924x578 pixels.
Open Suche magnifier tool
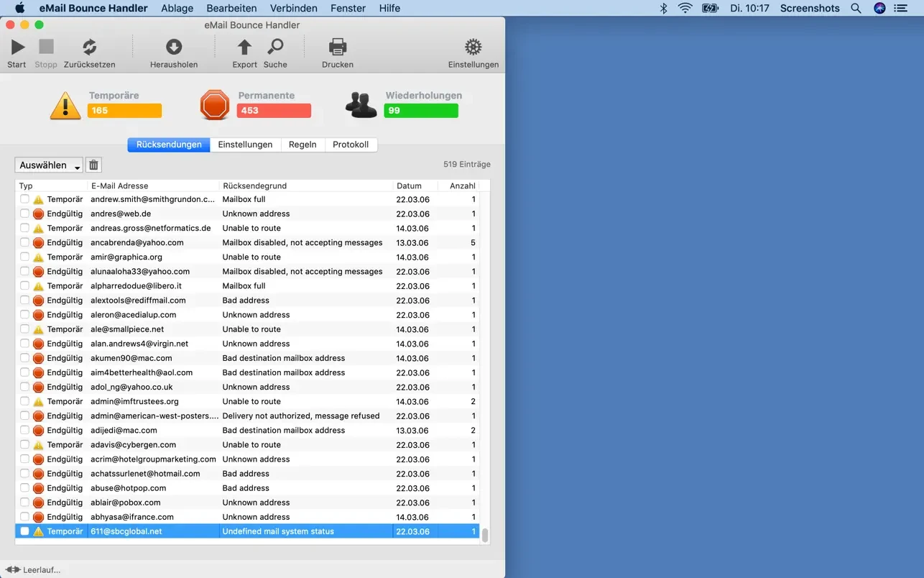click(275, 47)
